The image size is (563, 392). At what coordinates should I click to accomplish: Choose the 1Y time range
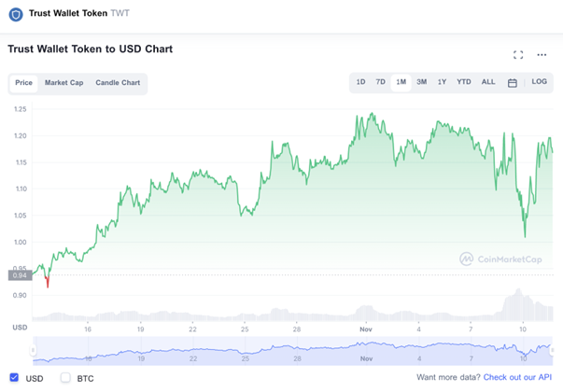tap(443, 83)
